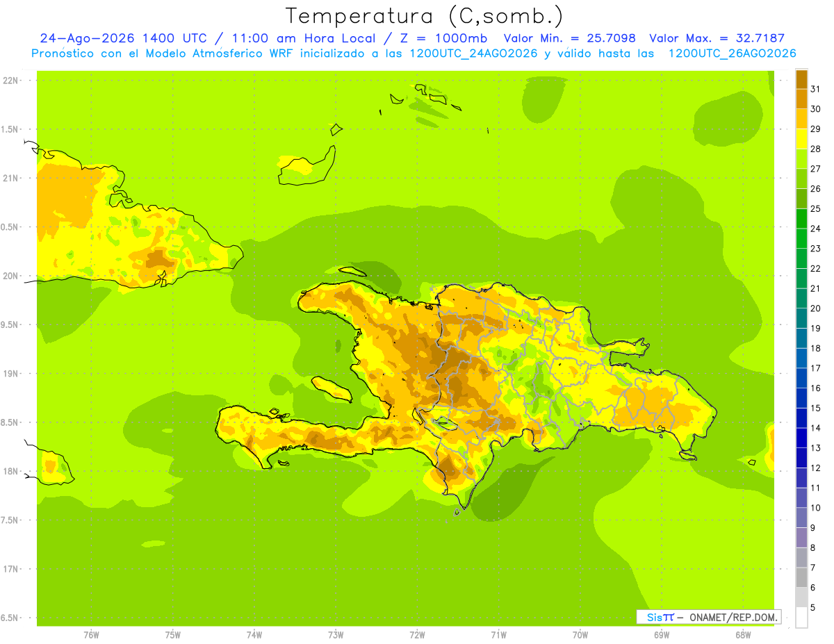
Task: Click the colorbar value label '31'
Action: 816,89
